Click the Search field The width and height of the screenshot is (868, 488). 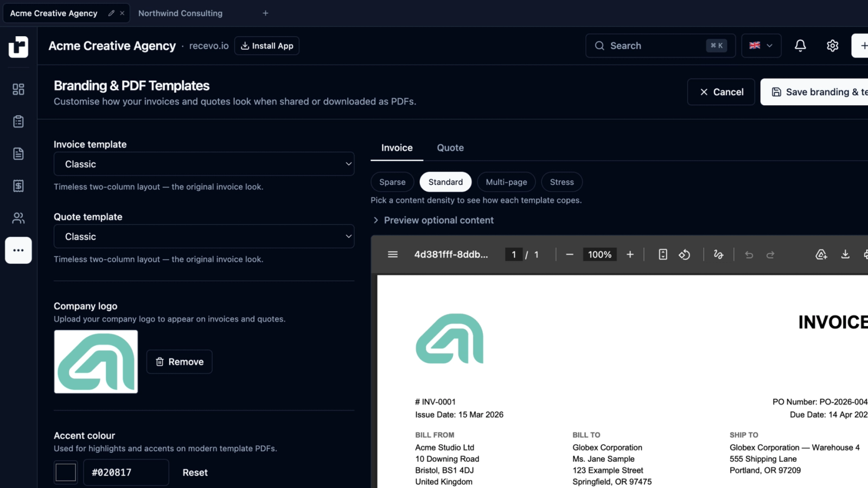[660, 46]
